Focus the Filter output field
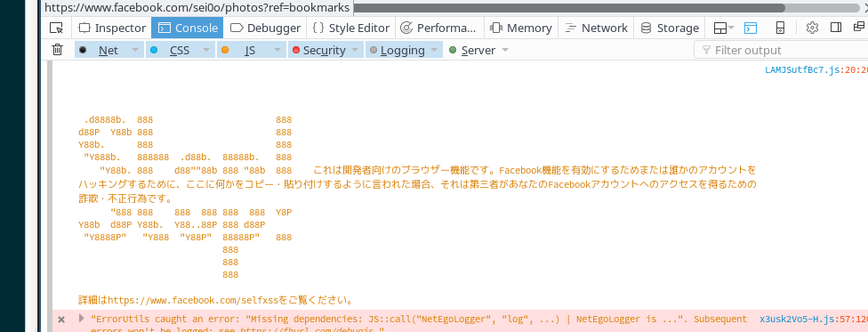Viewport: 868px width, 332px height. pos(781,50)
